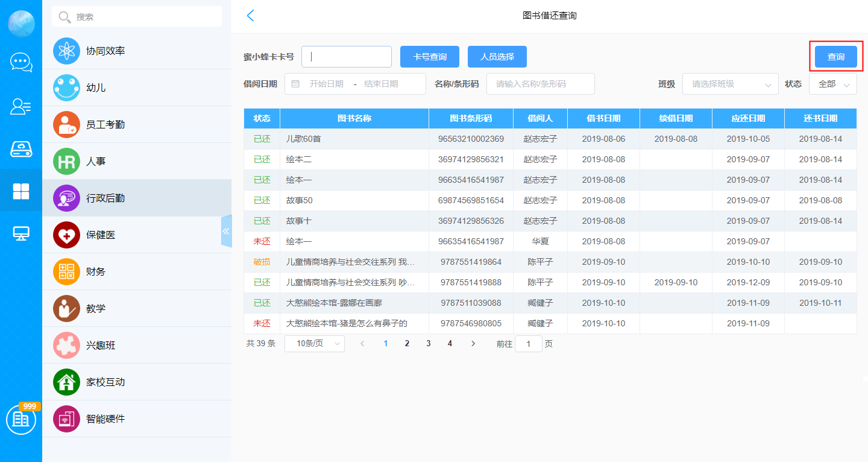
Task: Click due date 2019-12-09 cell
Action: click(x=748, y=283)
